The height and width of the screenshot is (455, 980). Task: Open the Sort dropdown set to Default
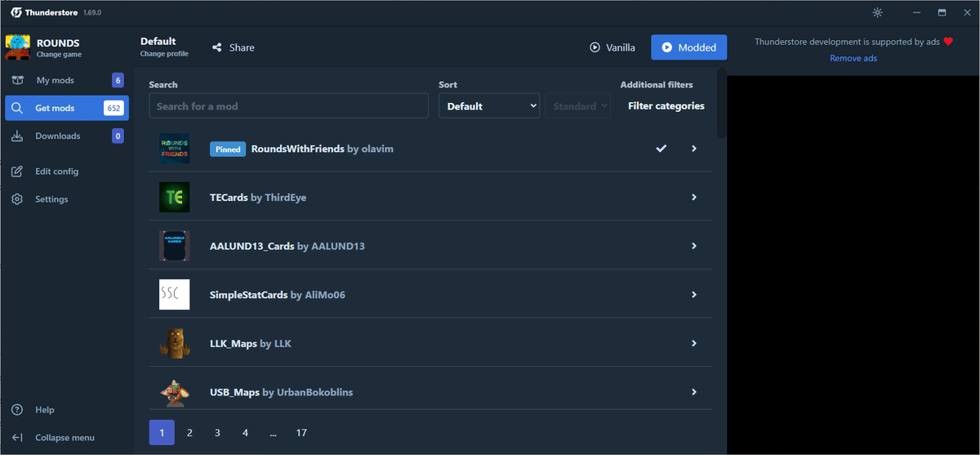[x=489, y=106]
